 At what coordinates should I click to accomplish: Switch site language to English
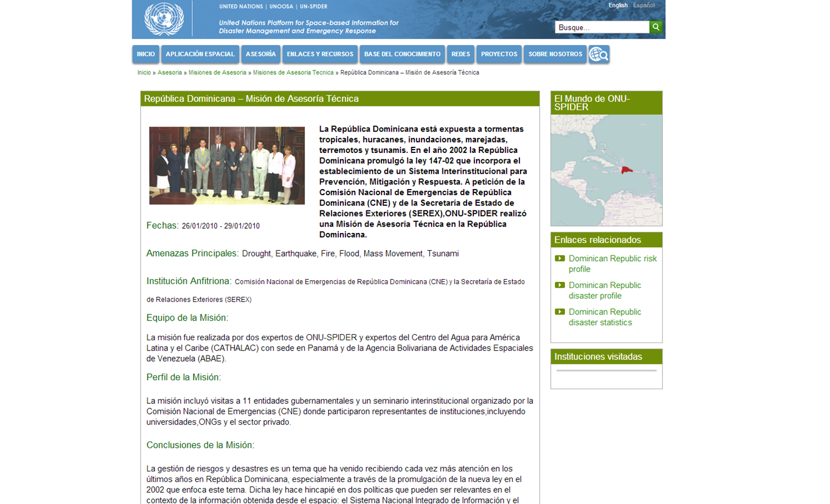617,6
